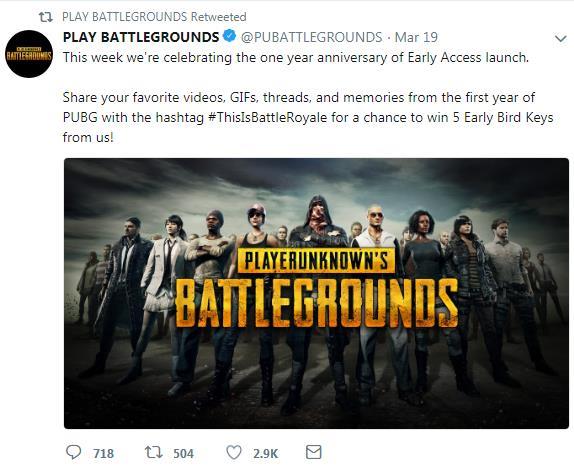Screen dimensions: 574x470
Task: Click the blue verified badge
Action: point(229,36)
